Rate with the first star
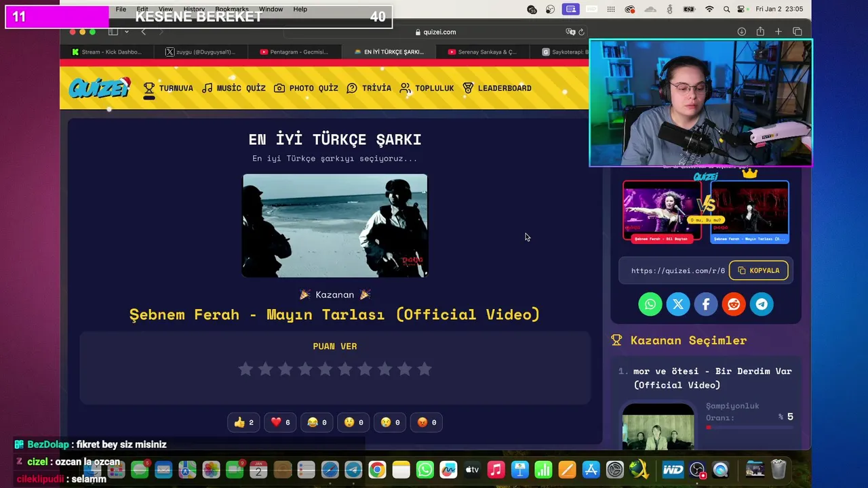The image size is (868, 488). point(245,369)
